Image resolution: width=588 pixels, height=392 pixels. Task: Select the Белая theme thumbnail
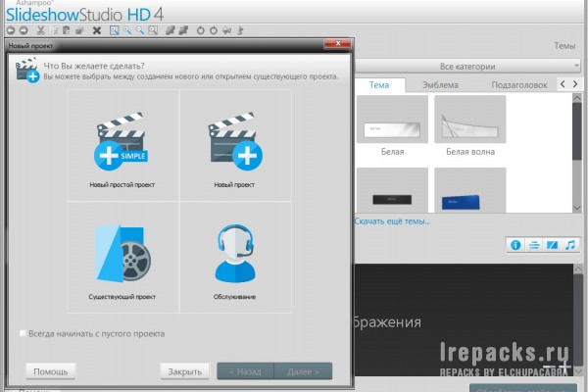click(392, 119)
